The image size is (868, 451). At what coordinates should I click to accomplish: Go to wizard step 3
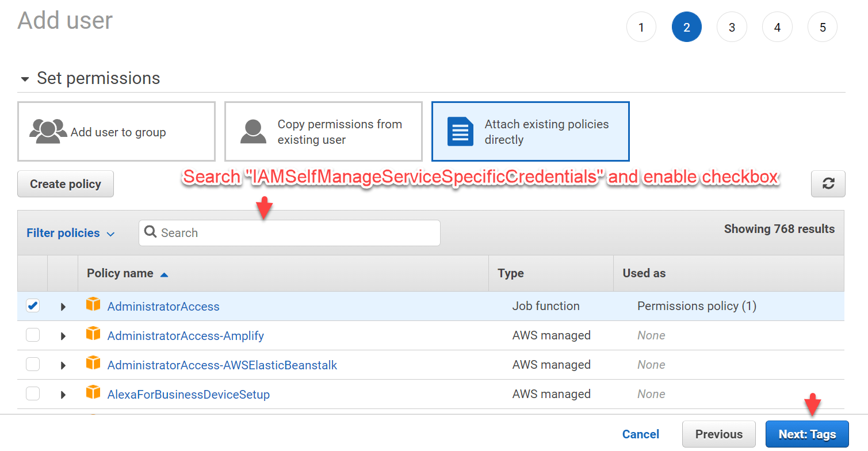(x=732, y=26)
